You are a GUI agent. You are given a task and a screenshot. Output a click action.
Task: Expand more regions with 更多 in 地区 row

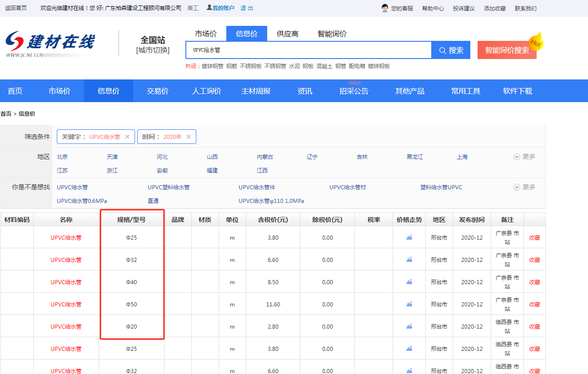coord(524,157)
